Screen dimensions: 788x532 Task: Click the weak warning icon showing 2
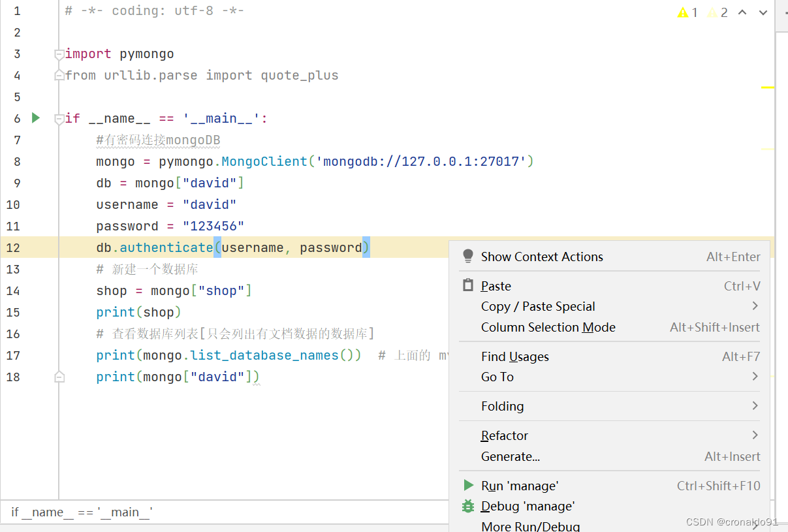712,12
